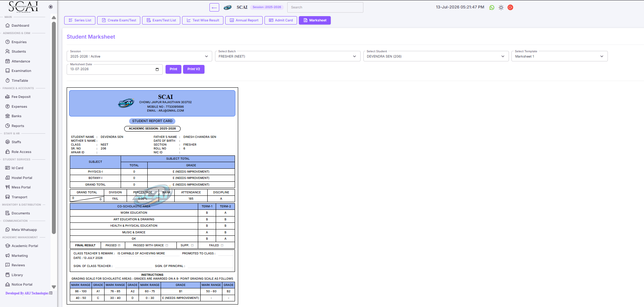The height and width of the screenshot is (307, 644).
Task: Click the Marksheet Date input field
Action: point(115,69)
